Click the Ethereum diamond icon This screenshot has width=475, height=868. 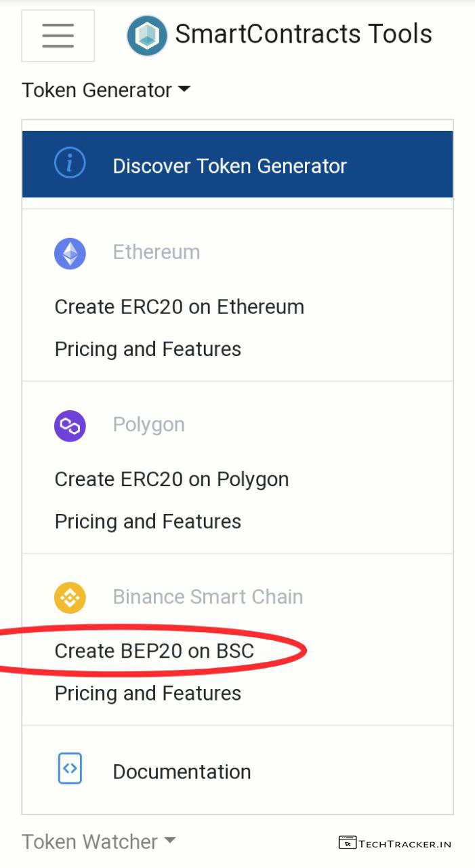pos(70,254)
